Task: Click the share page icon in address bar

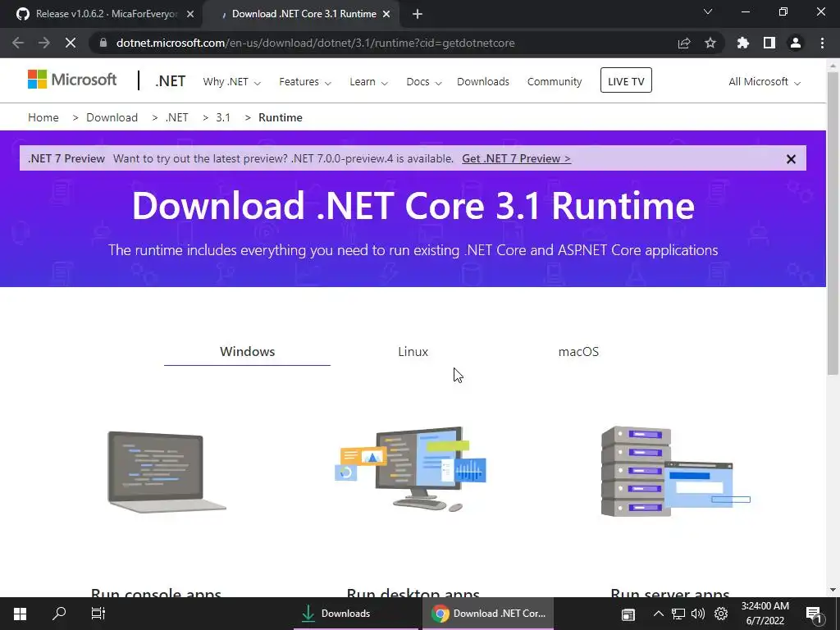Action: point(684,43)
